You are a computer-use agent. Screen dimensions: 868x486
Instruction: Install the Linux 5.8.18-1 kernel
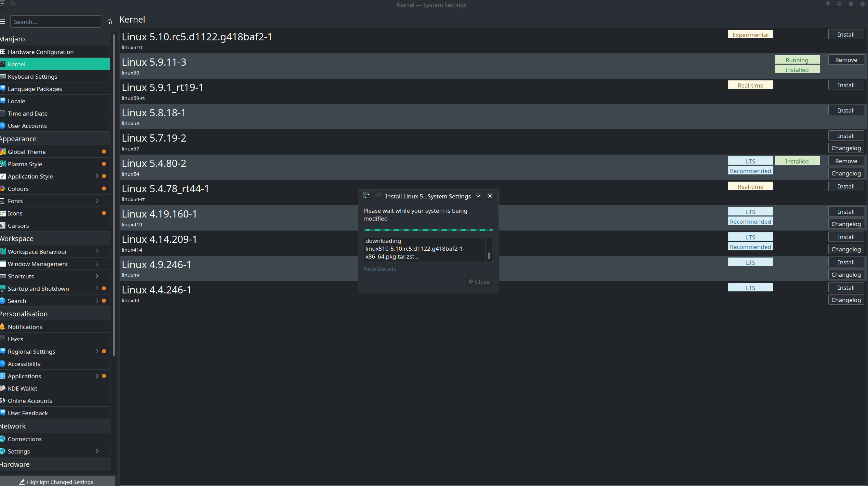coord(846,110)
